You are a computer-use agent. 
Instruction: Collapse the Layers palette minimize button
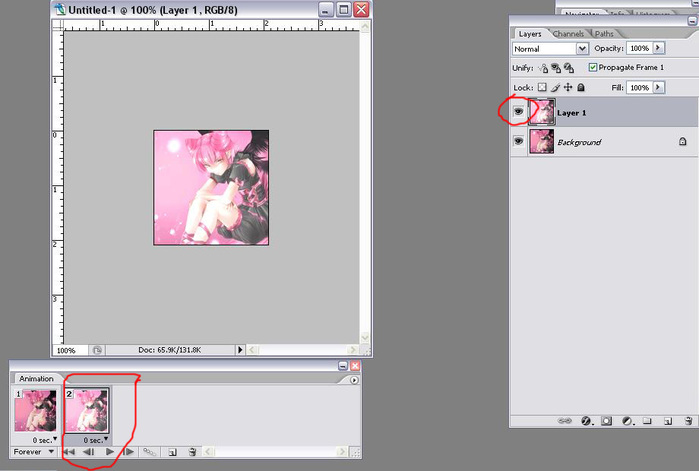click(x=693, y=20)
